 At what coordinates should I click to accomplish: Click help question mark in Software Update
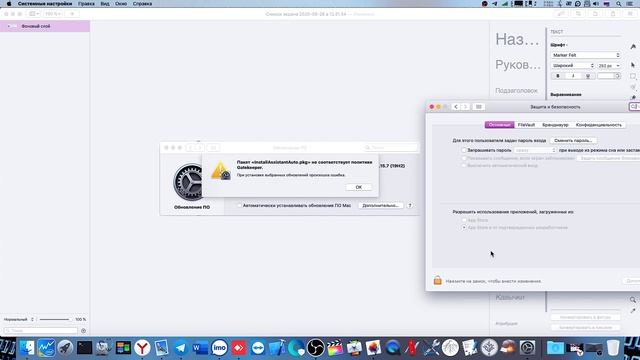coord(410,205)
